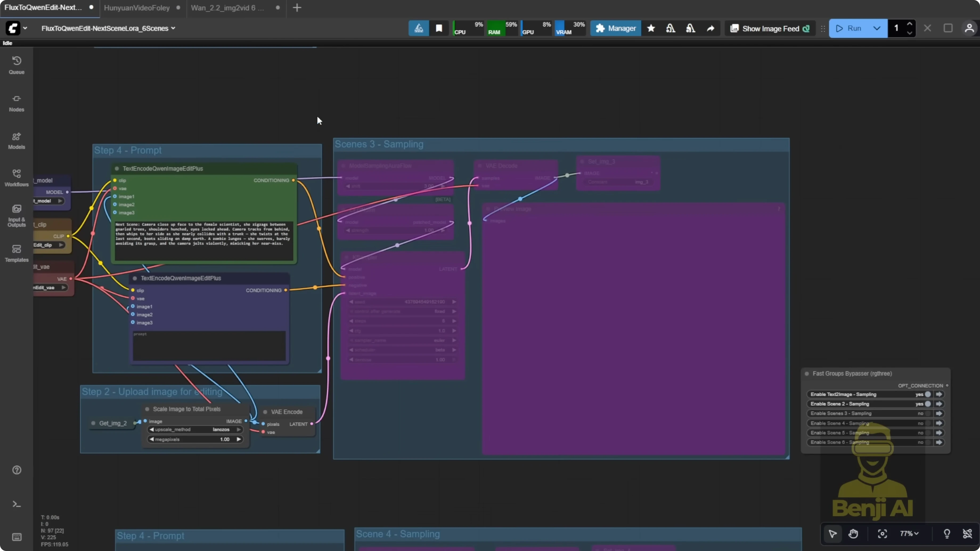Open the 77% zoom level dropdown
980x551 pixels.
click(909, 534)
